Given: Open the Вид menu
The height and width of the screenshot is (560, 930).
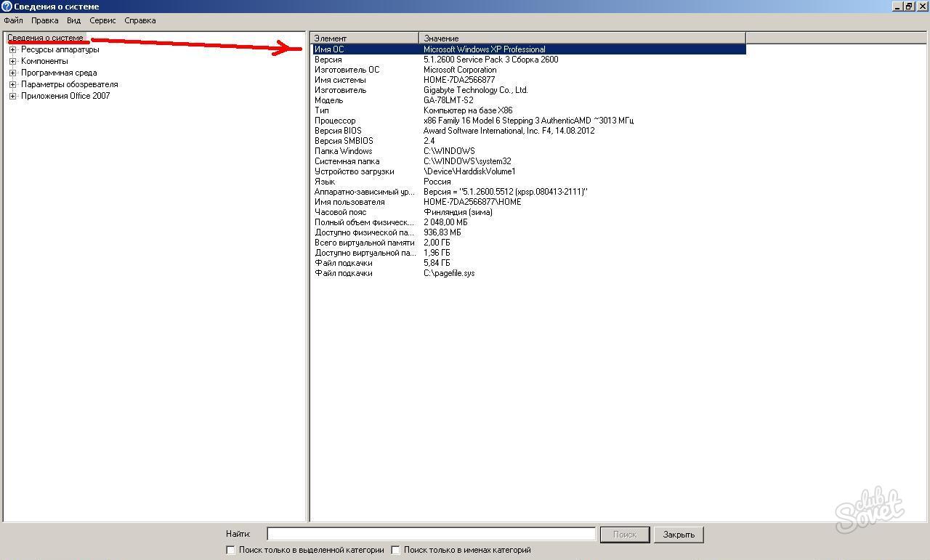Looking at the screenshot, I should (x=73, y=20).
